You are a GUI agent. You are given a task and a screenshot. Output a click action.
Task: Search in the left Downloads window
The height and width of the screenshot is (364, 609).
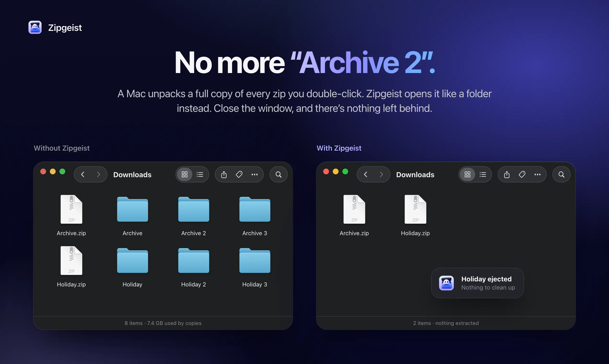click(x=278, y=174)
